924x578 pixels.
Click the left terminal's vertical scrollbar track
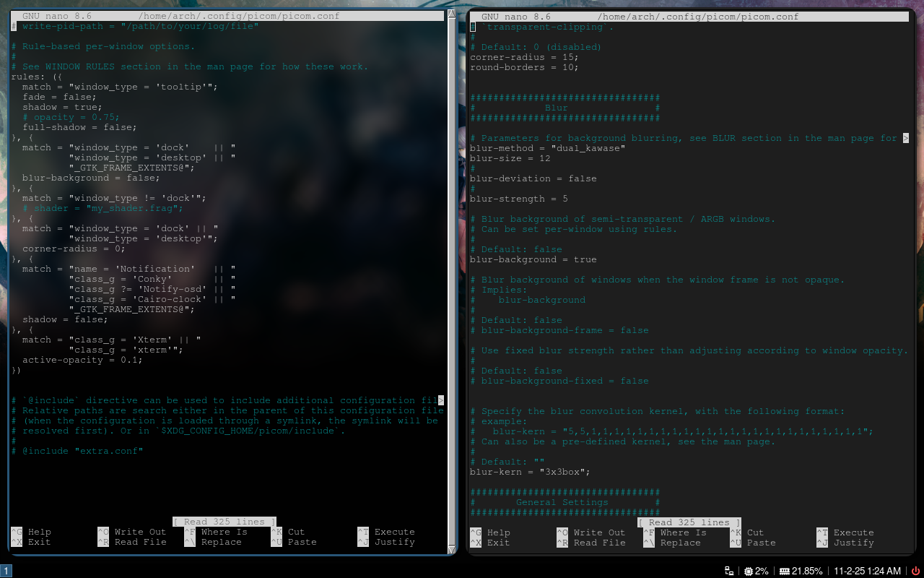[452, 282]
